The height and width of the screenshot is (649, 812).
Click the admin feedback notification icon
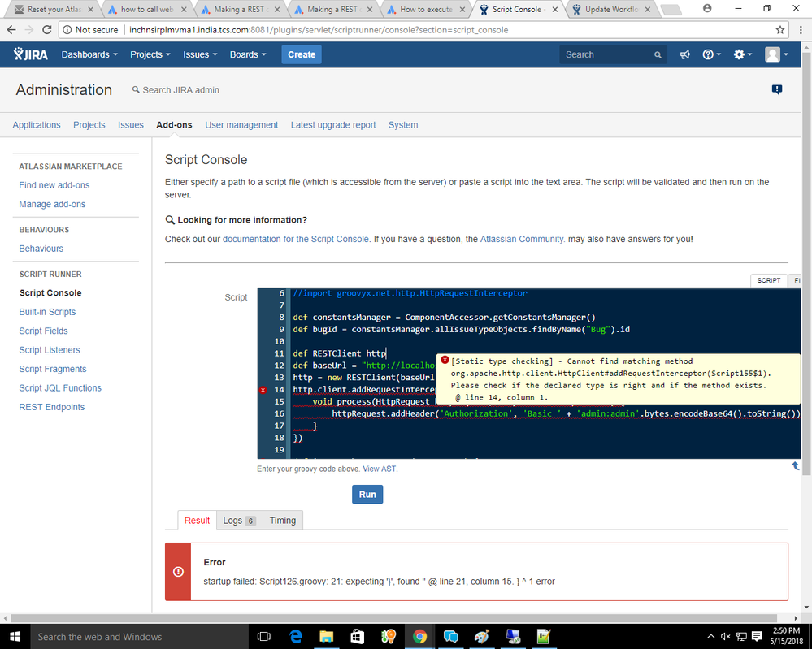click(x=777, y=89)
